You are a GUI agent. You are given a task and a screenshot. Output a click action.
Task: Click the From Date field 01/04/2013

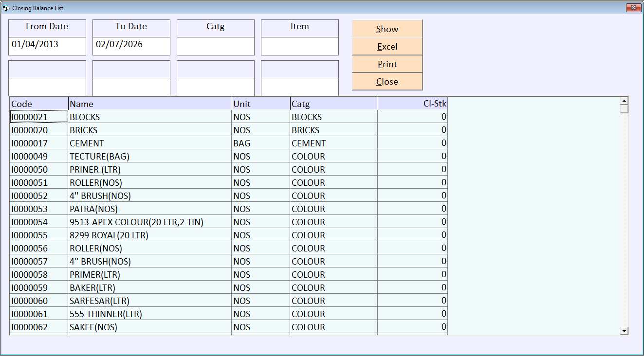[x=47, y=46]
